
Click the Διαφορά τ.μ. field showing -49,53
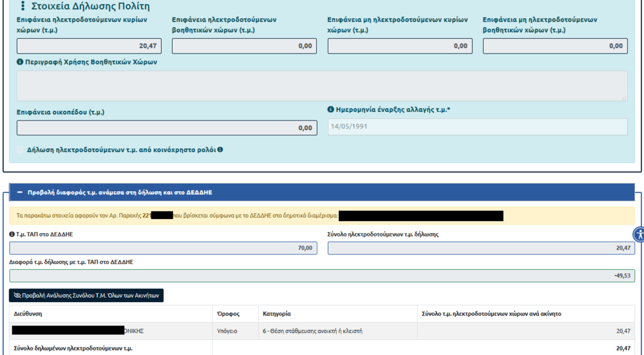click(322, 276)
